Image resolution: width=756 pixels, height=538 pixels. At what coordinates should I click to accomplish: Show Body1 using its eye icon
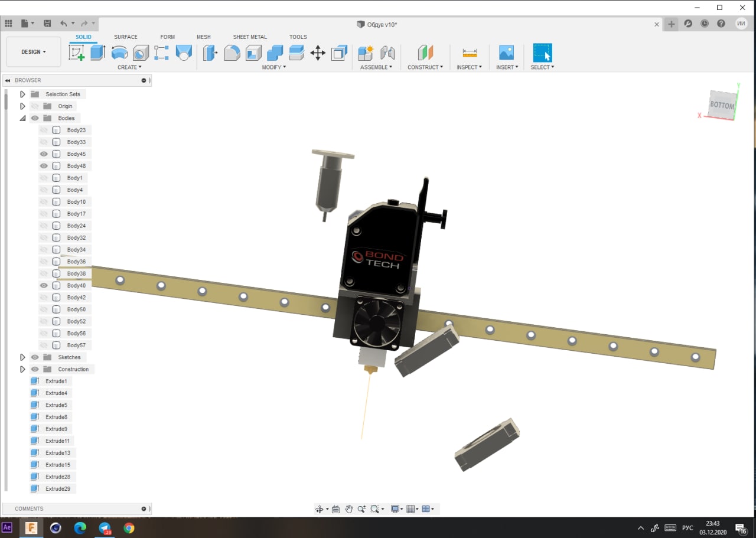coord(44,178)
